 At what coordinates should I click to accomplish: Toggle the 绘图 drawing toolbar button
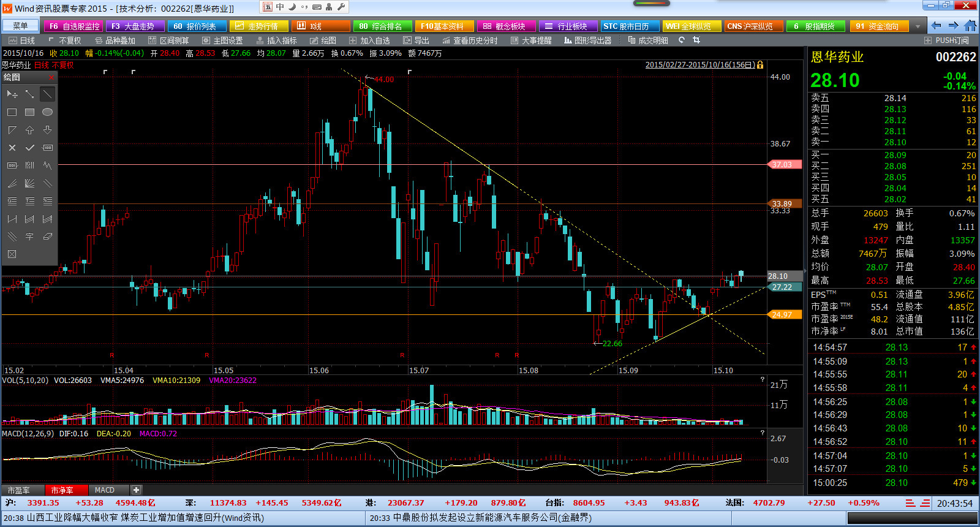tap(323, 40)
